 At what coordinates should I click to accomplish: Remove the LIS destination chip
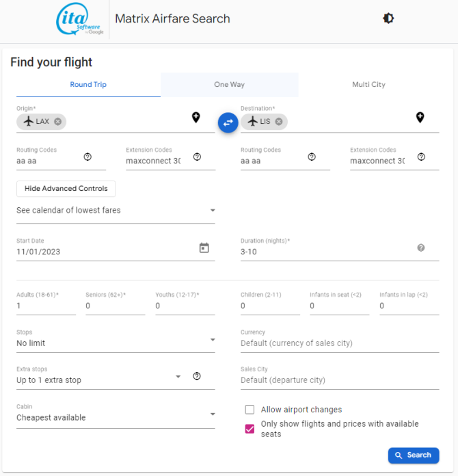click(279, 122)
